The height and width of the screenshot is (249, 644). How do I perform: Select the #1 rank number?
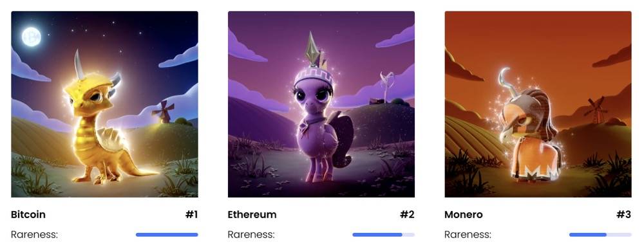191,214
